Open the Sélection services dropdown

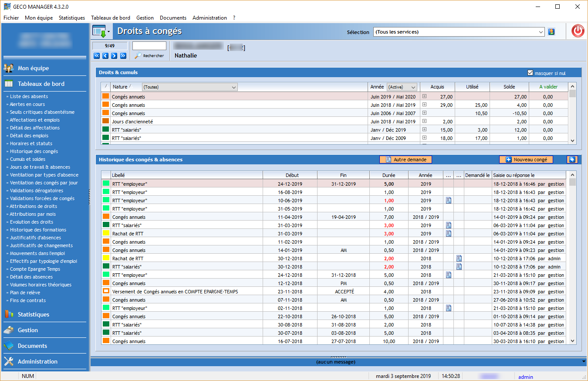coord(459,32)
